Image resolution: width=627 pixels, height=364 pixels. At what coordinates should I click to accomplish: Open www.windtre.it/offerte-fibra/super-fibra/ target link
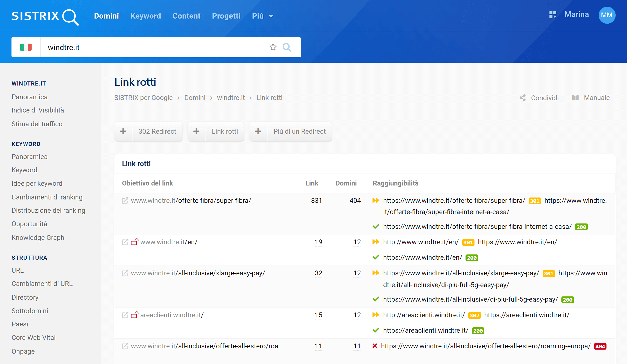tap(191, 200)
